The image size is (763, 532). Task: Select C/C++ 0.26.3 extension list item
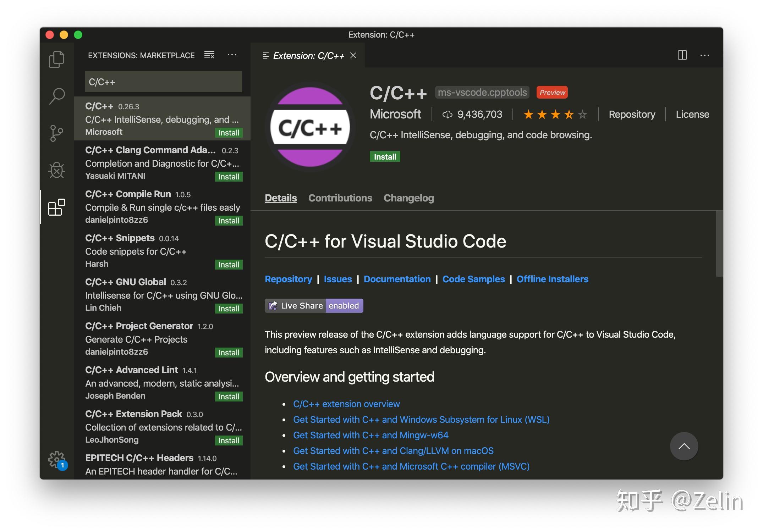162,118
